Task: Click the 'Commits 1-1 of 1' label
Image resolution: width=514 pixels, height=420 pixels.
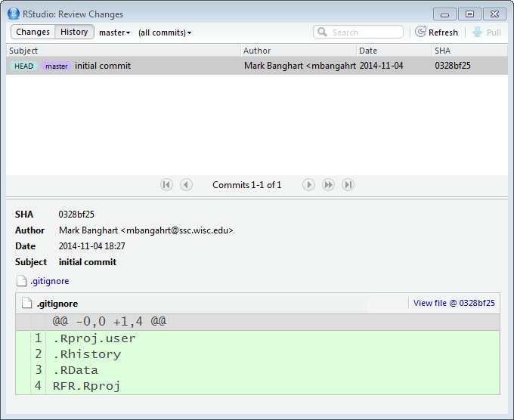Action: [247, 185]
